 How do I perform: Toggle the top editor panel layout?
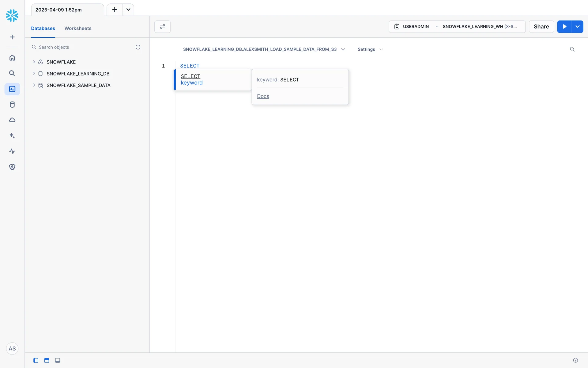point(47,360)
